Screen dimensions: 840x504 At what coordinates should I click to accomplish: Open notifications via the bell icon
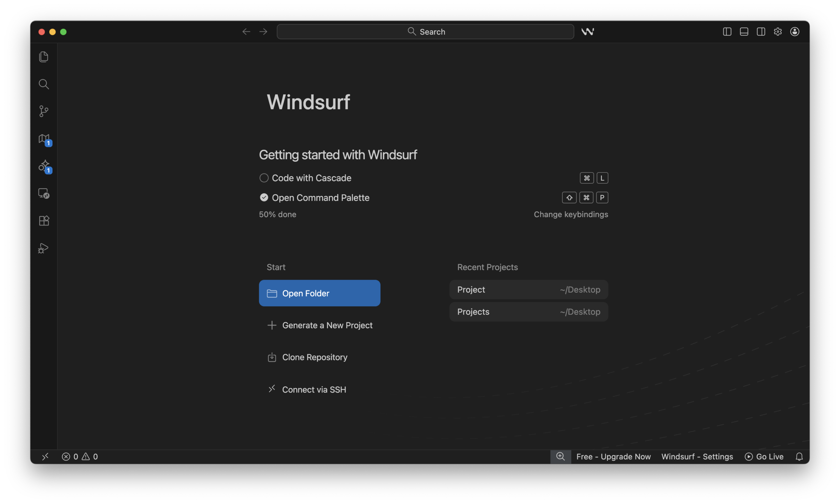pyautogui.click(x=799, y=456)
